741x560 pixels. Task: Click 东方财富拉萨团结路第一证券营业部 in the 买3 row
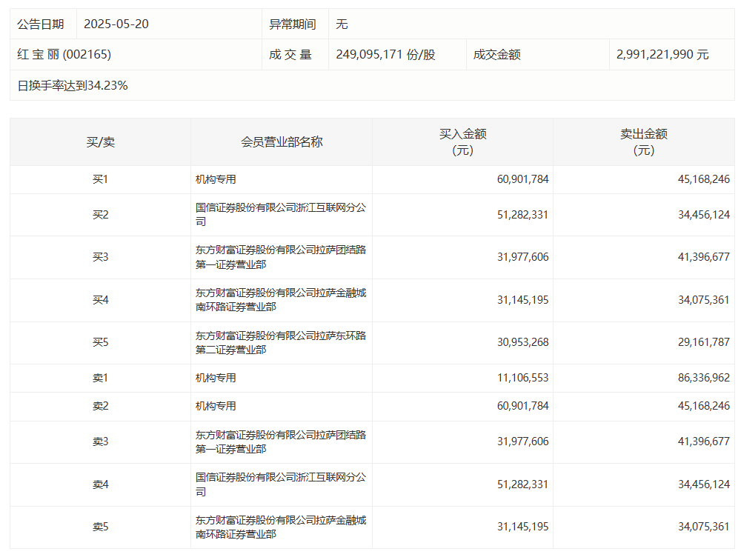(281, 257)
